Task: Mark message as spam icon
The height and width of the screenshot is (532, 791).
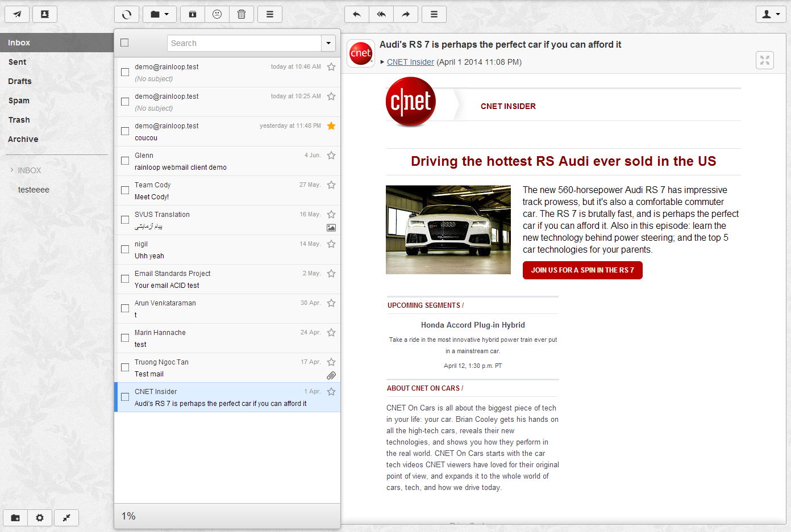Action: 217,14
